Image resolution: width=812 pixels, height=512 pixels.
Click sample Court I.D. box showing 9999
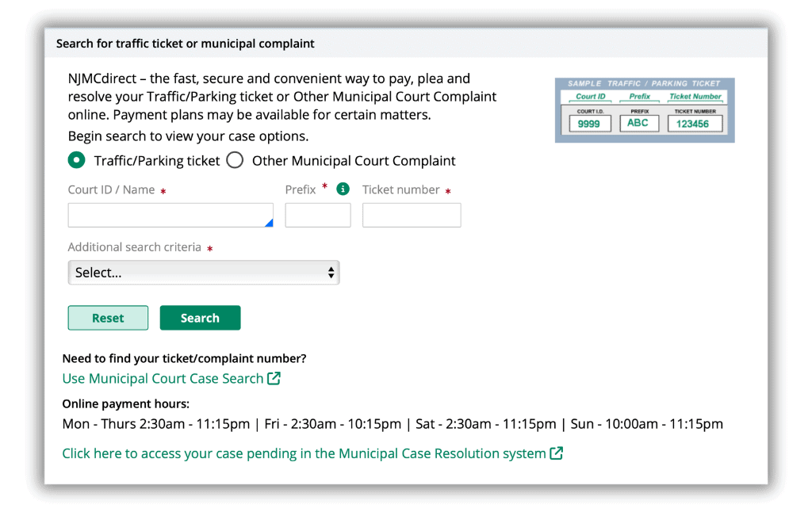(589, 124)
